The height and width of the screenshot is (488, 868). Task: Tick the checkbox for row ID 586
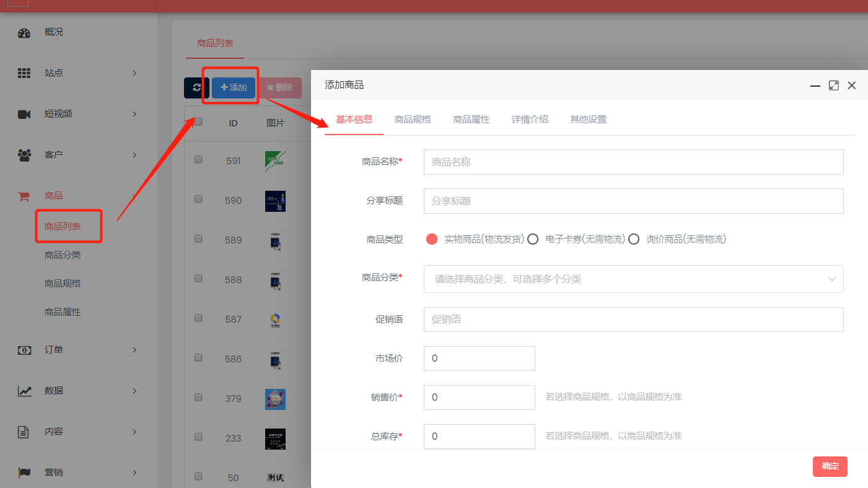pos(198,357)
